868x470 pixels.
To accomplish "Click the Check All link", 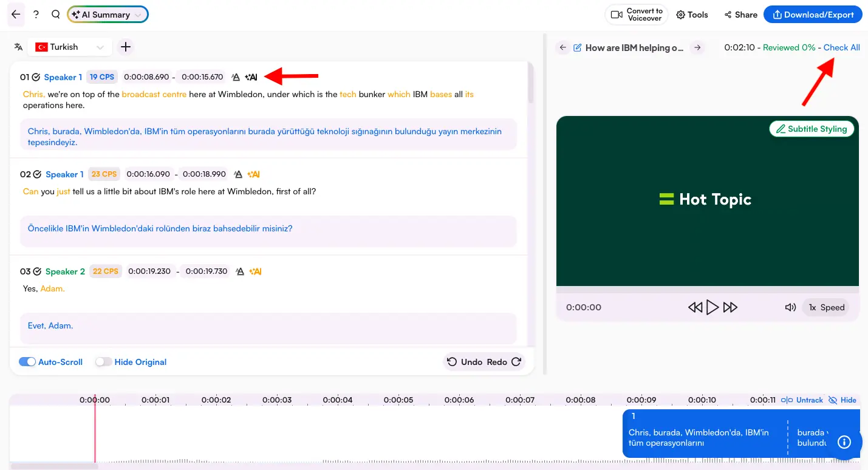I will pyautogui.click(x=841, y=47).
